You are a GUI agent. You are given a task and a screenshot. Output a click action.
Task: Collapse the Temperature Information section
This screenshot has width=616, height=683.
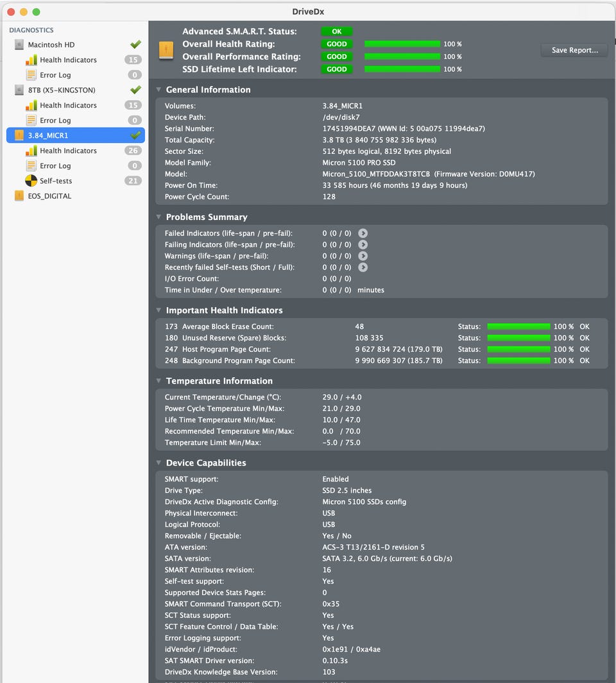click(x=158, y=381)
